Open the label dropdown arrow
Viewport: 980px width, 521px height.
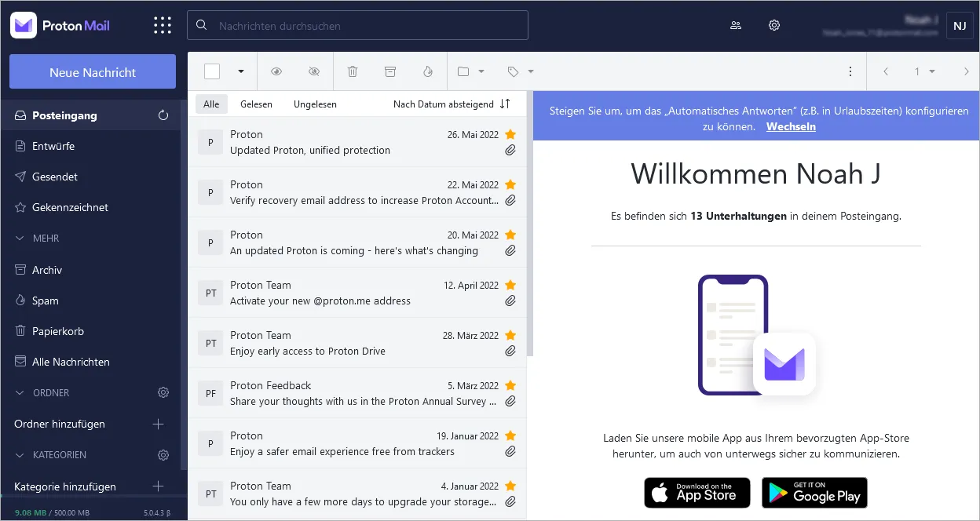(529, 71)
